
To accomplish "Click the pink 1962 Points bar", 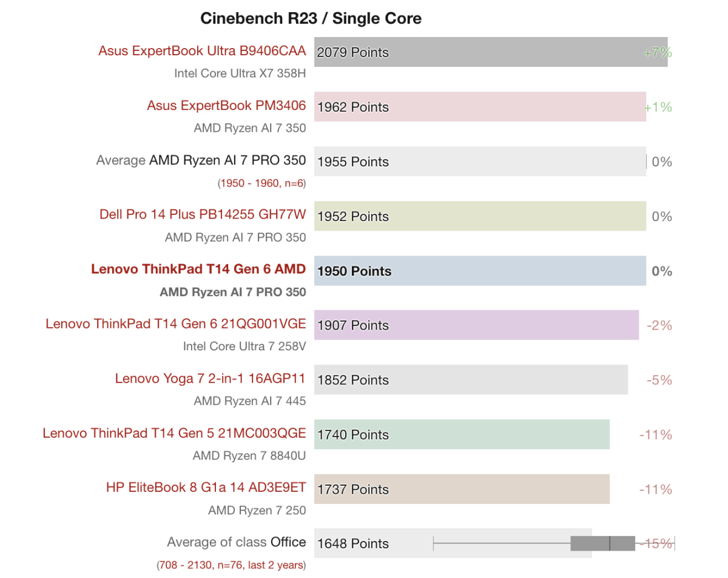I will 479,107.
